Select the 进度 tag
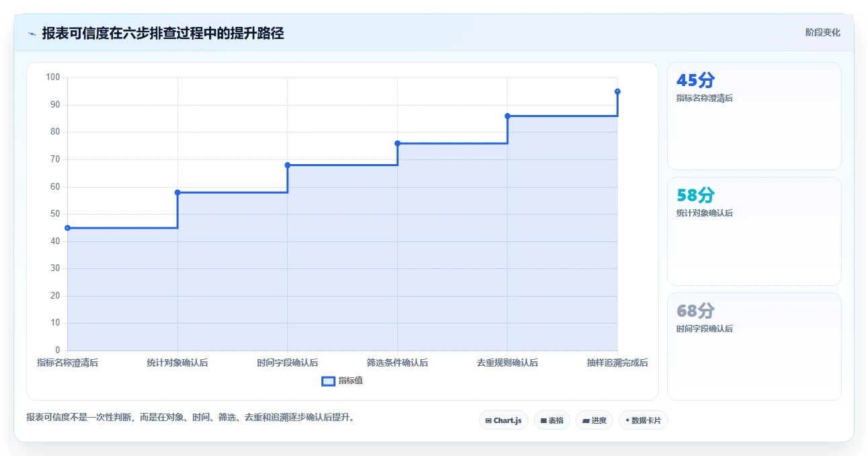The height and width of the screenshot is (456, 868). click(x=594, y=420)
